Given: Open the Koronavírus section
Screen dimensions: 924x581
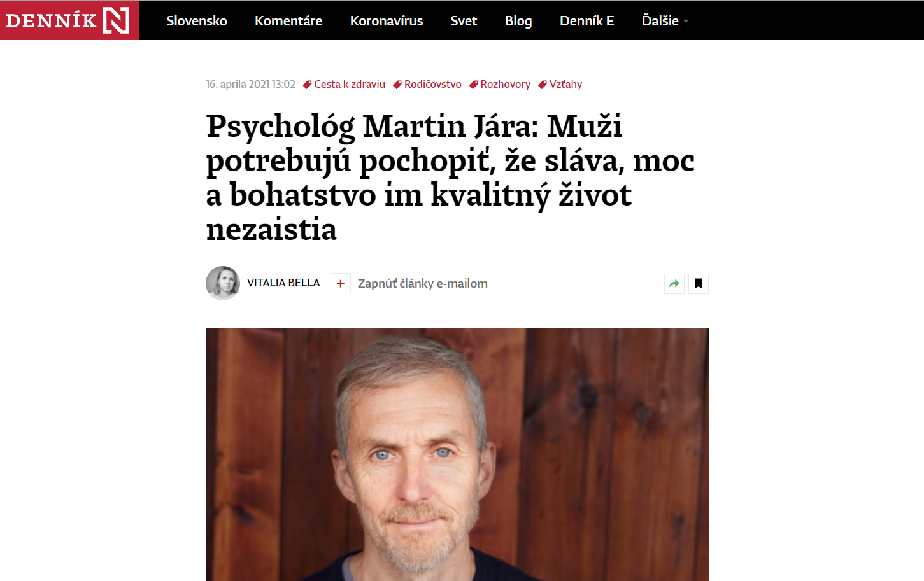Looking at the screenshot, I should pyautogui.click(x=387, y=21).
